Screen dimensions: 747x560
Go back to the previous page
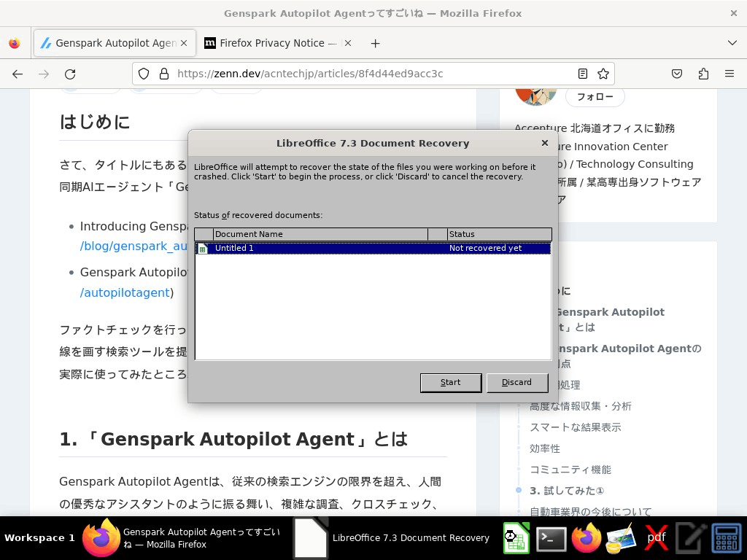click(18, 74)
